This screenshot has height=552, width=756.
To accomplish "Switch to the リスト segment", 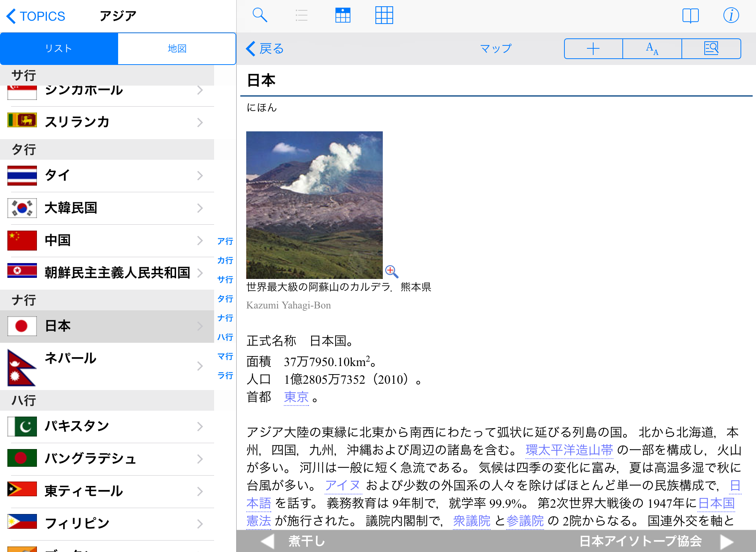I will [59, 49].
